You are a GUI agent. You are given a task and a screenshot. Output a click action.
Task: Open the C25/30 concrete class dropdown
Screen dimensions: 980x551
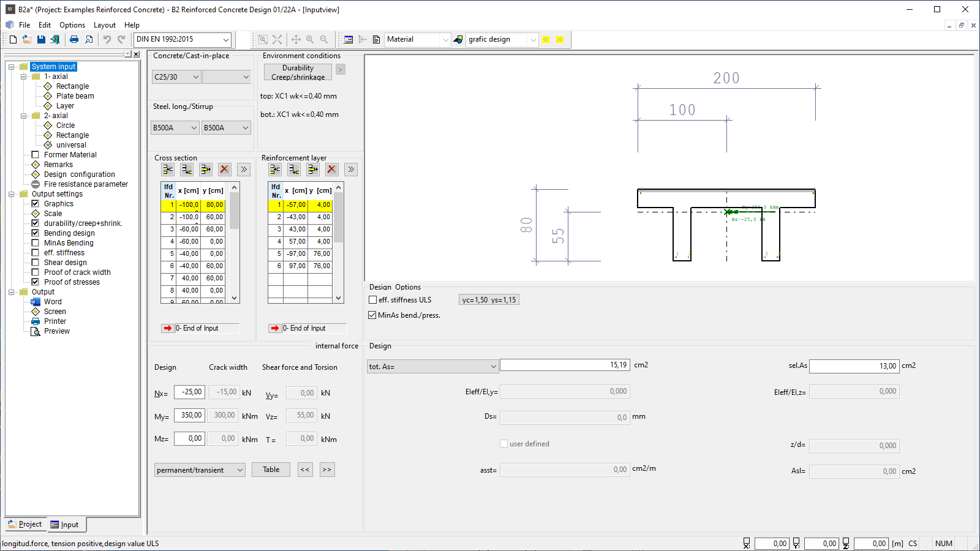click(x=176, y=77)
